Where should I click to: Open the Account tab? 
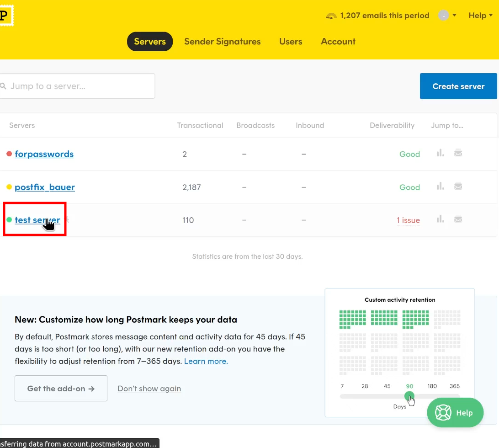(338, 42)
